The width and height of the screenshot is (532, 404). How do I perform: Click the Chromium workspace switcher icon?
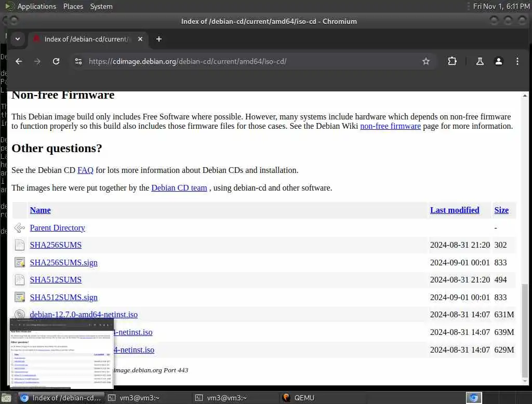[474, 398]
